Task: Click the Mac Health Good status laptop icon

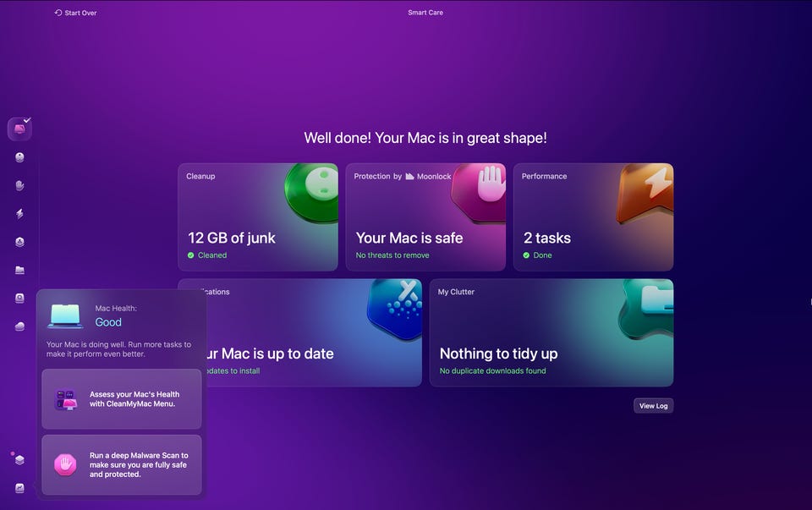Action: tap(65, 315)
